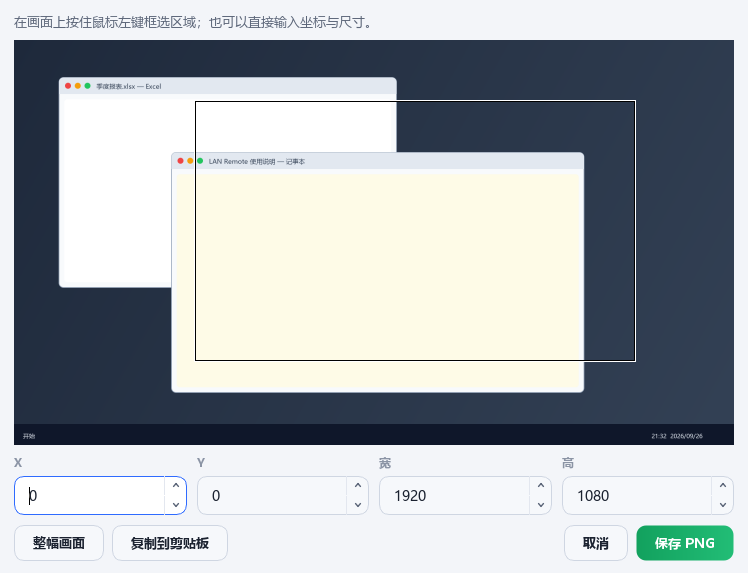This screenshot has width=748, height=573.
Task: Increase the 宽 width stepper up arrow
Action: tap(540, 486)
